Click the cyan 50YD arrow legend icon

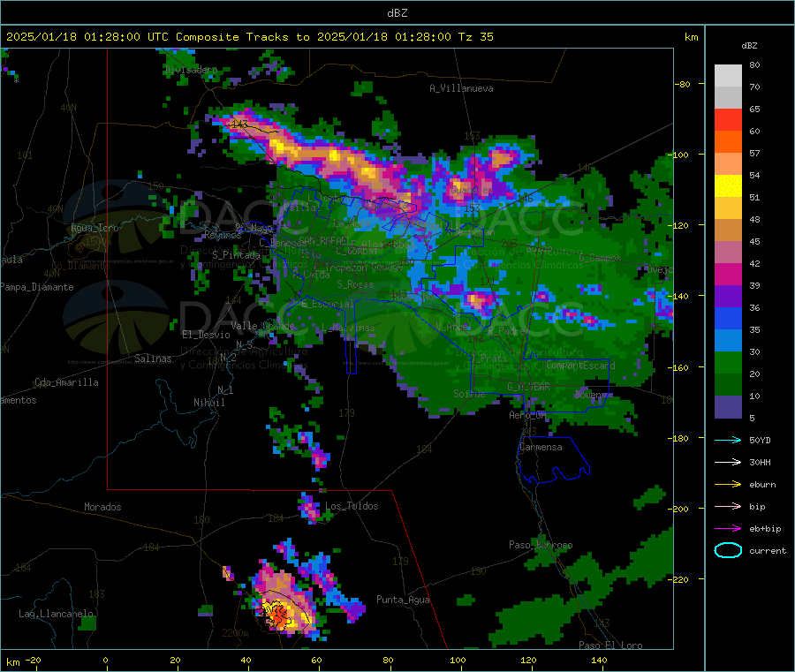point(728,440)
